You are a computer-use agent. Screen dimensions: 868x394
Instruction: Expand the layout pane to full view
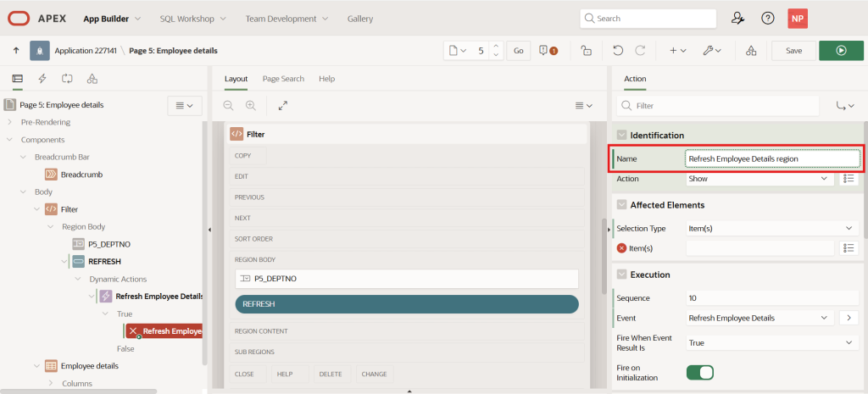283,105
